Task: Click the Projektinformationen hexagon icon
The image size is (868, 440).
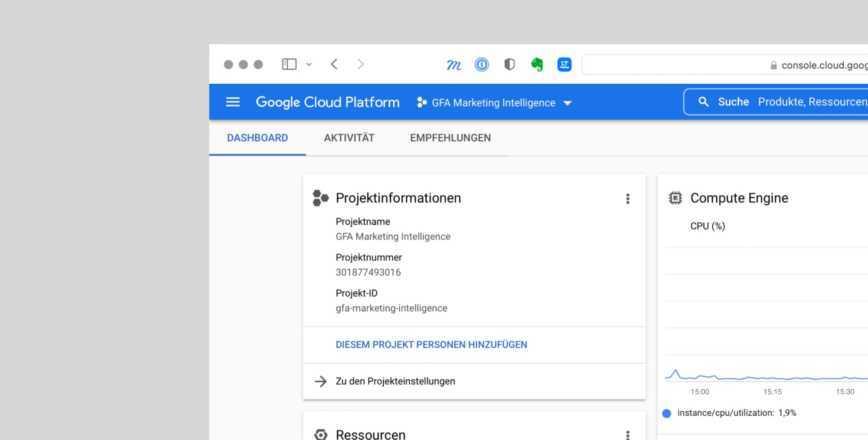Action: (321, 198)
